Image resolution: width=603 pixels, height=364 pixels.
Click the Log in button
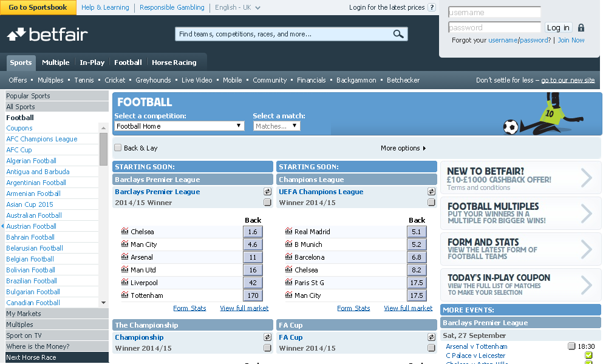pyautogui.click(x=558, y=28)
